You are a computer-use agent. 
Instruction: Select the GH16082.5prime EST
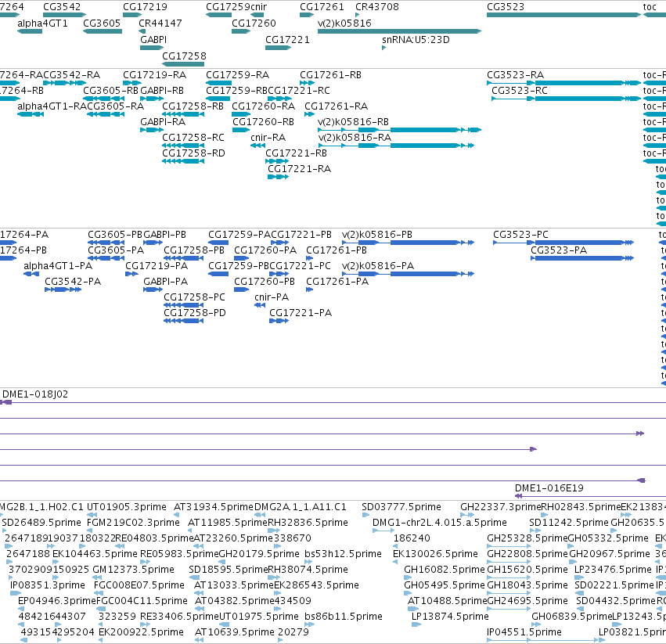[408, 577]
